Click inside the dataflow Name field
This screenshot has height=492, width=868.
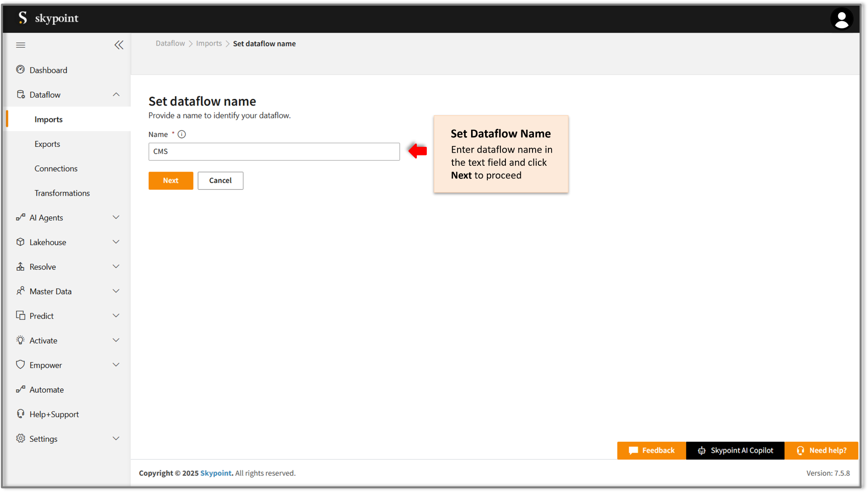pos(274,151)
